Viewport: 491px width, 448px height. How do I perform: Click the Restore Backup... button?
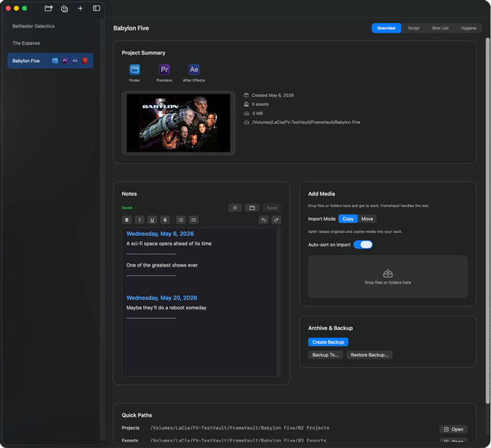369,355
